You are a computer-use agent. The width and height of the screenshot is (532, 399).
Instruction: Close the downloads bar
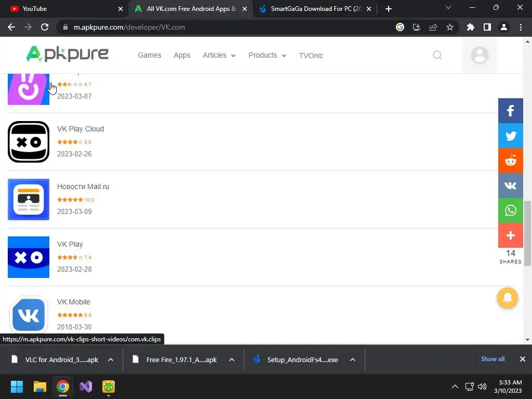[523, 359]
